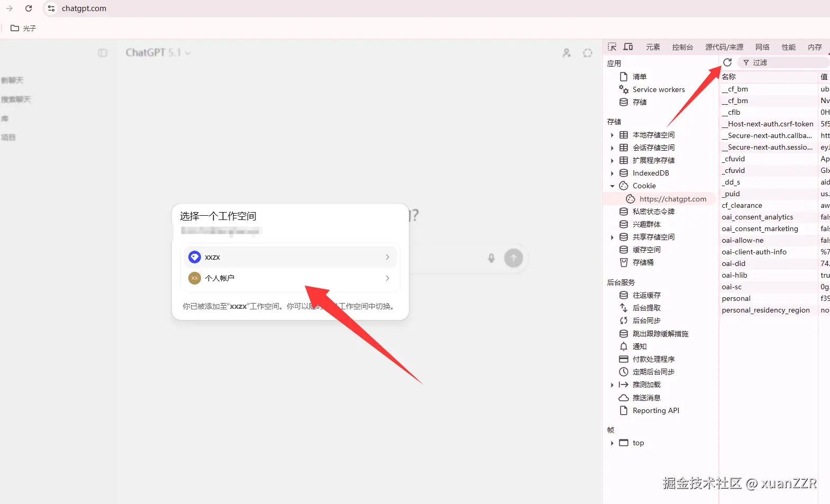Collapse the Cookie tree arrow
Image resolution: width=830 pixels, height=504 pixels.
tap(612, 186)
